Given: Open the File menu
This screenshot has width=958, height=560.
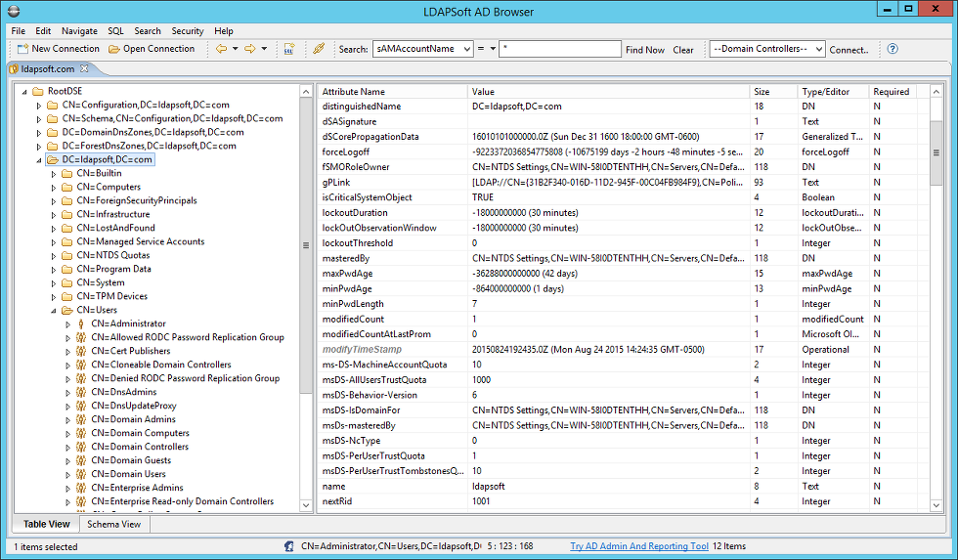Looking at the screenshot, I should [x=19, y=30].
